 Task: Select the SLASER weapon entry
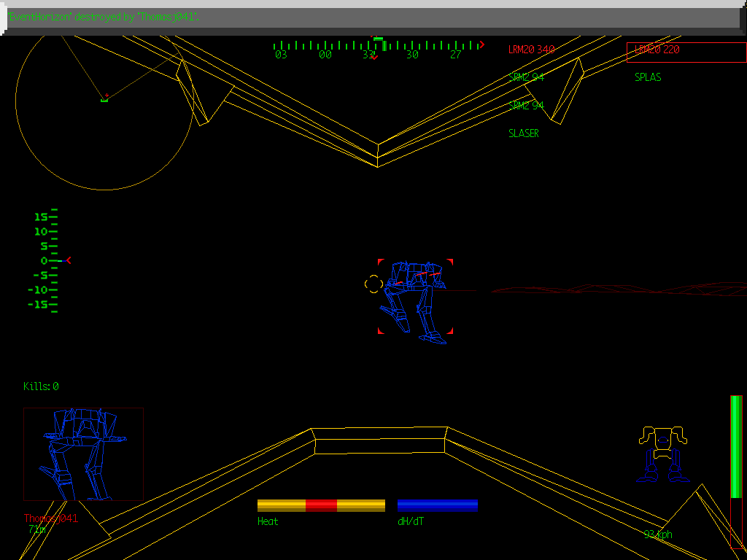(523, 133)
